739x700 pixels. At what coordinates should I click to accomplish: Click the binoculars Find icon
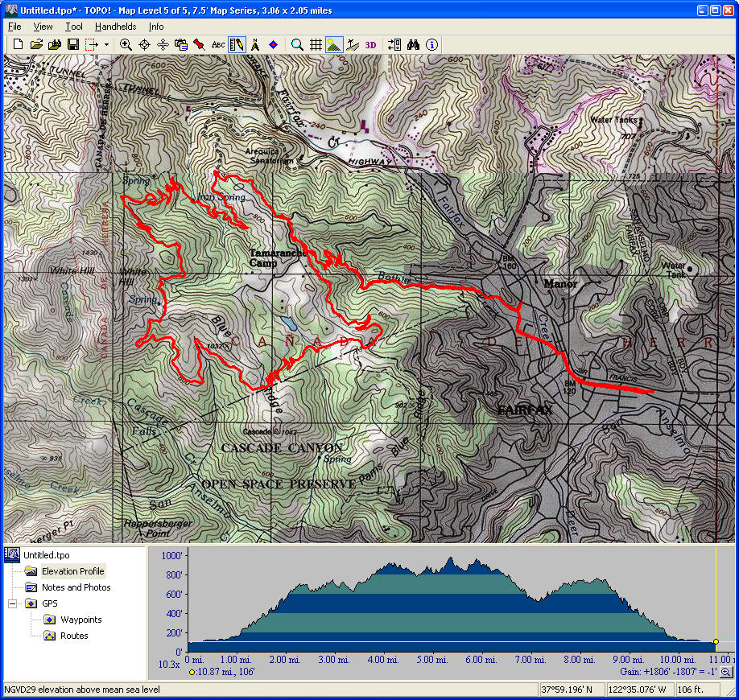[414, 44]
